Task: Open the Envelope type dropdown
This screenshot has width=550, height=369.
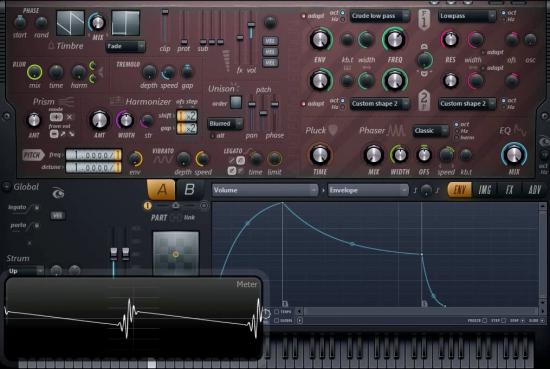Action: [x=368, y=190]
